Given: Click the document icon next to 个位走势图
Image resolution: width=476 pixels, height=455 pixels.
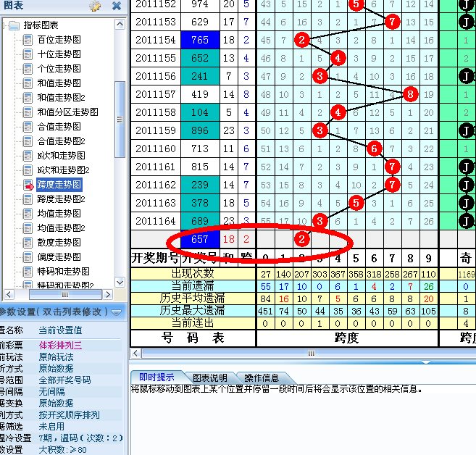Looking at the screenshot, I should click(x=28, y=69).
